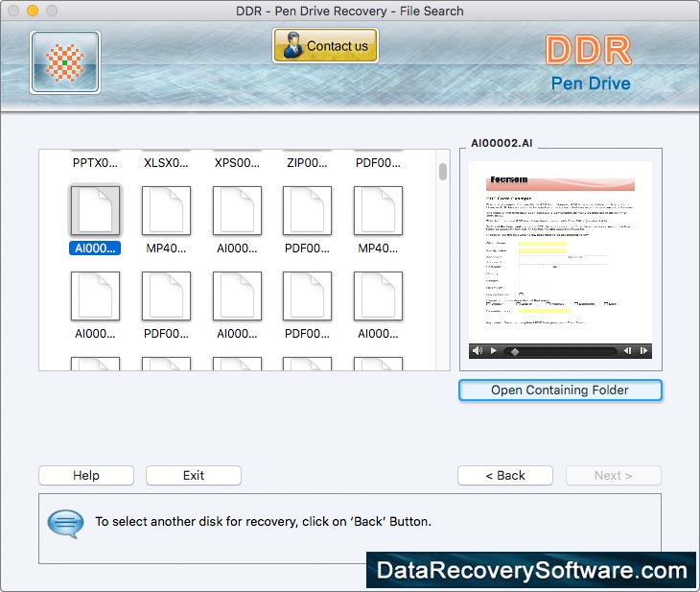Screen dimensions: 700x592
Task: Click the greyed-out Next > button
Action: [613, 475]
